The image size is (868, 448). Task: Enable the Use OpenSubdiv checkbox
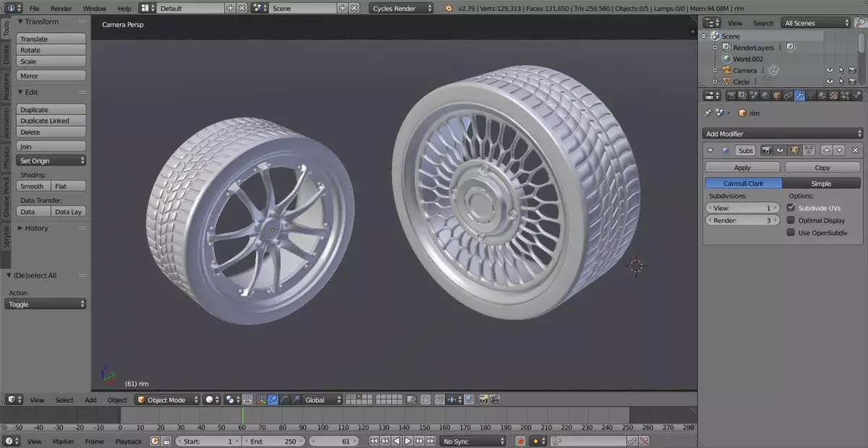point(791,233)
